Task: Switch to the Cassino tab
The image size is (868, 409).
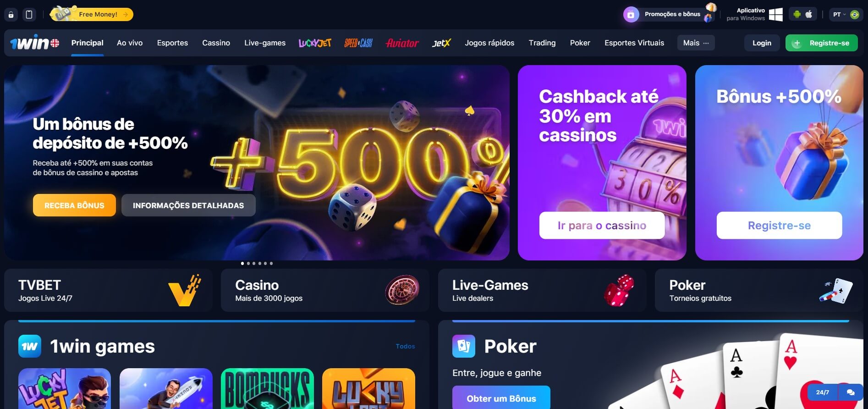Action: point(216,43)
